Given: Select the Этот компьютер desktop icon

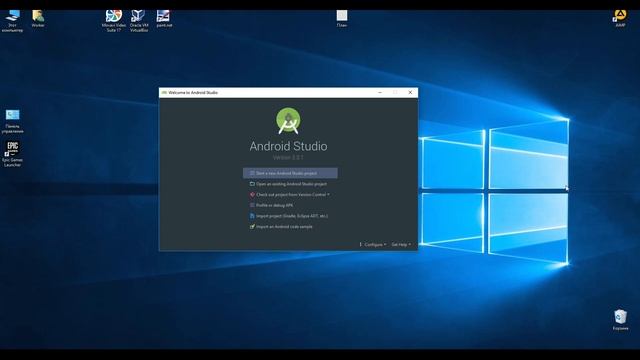Looking at the screenshot, I should (12, 20).
